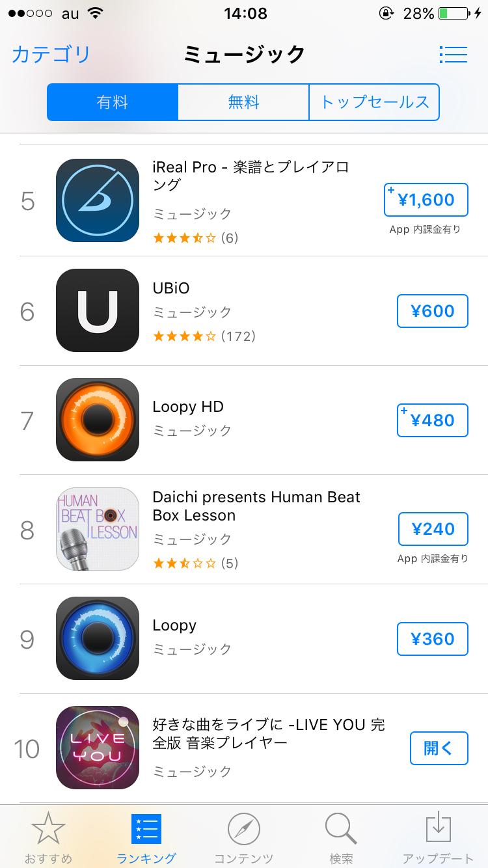Buy UBiO for ¥600

tap(433, 311)
